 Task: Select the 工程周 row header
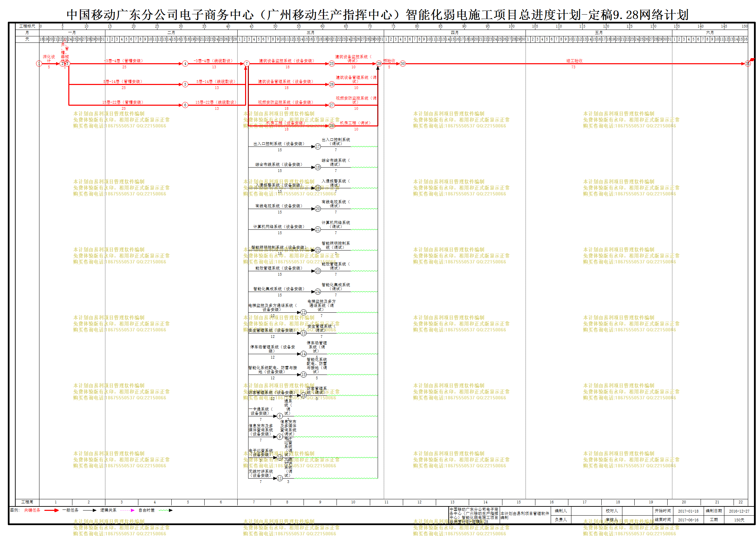pyautogui.click(x=27, y=502)
